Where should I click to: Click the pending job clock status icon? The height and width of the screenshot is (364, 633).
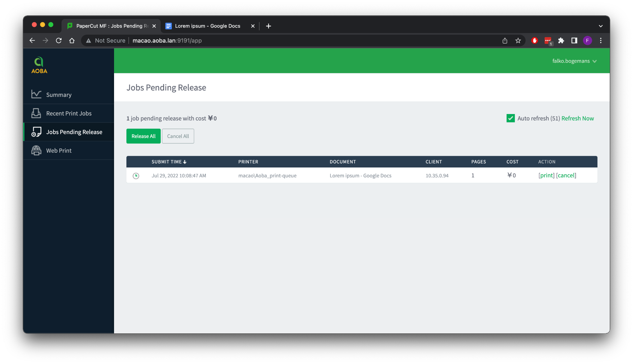pos(136,176)
